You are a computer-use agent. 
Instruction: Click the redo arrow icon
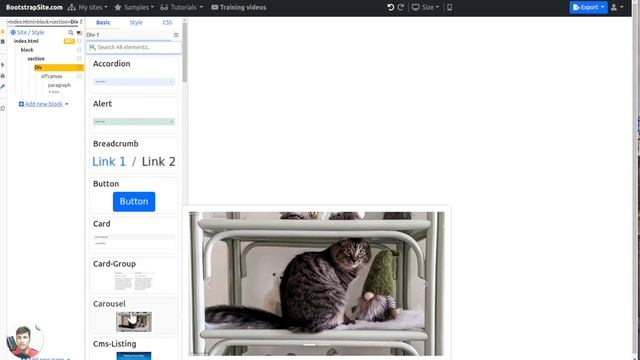click(401, 7)
